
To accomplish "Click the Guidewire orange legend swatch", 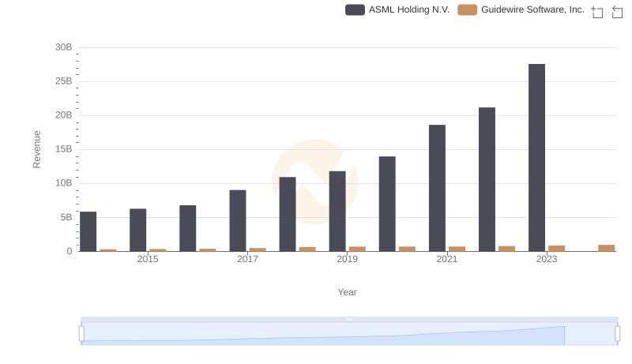I will [x=467, y=9].
